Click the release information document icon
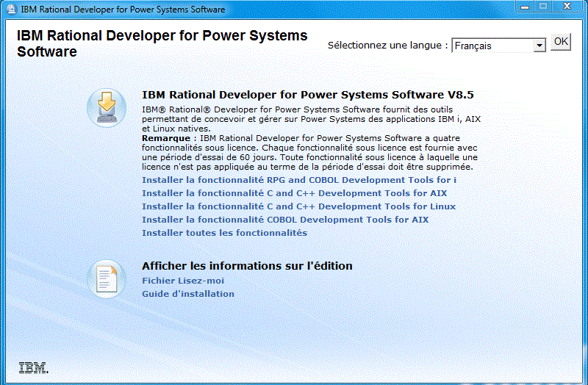 [x=107, y=279]
